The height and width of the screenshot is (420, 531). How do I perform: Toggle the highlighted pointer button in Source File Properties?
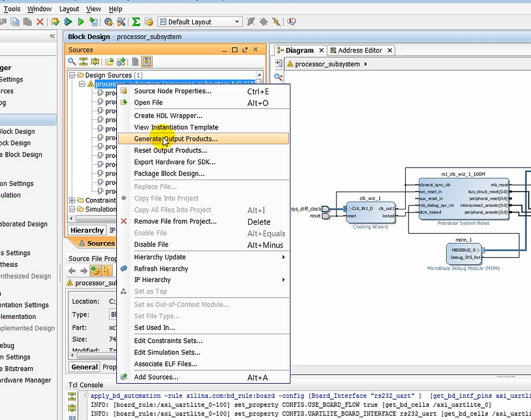[x=106, y=271]
